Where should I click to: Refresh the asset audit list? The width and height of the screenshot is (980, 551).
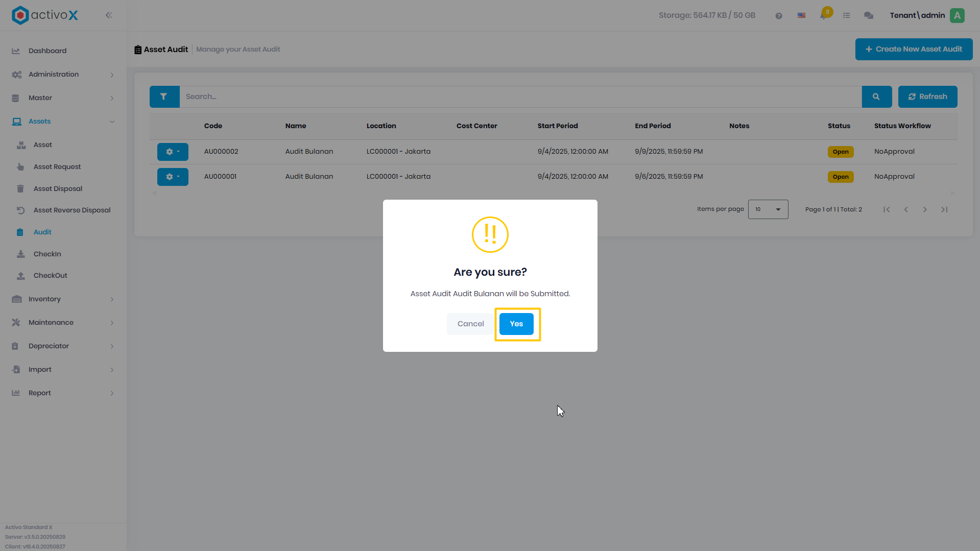(927, 97)
